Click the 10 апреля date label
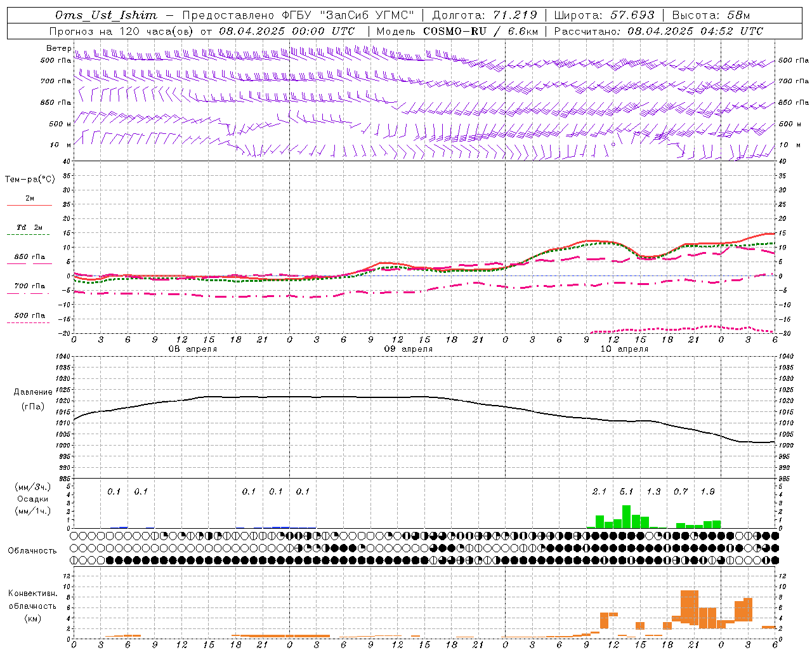The width and height of the screenshot is (812, 650). pyautogui.click(x=624, y=349)
